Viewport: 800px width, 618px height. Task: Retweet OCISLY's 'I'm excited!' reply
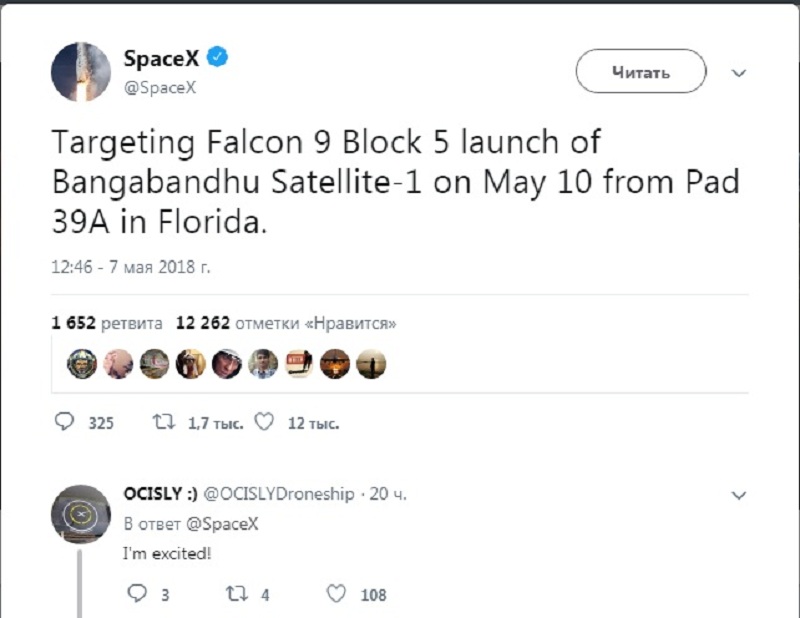pyautogui.click(x=236, y=593)
